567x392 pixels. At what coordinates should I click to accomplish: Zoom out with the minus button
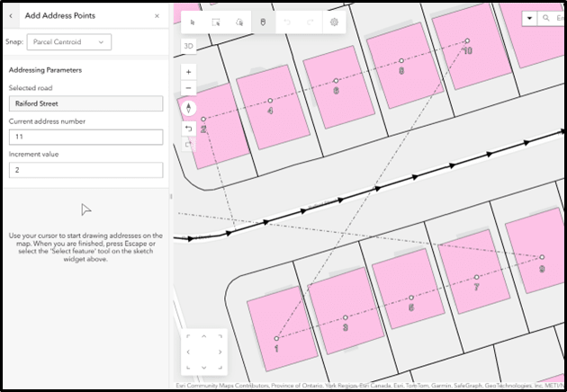click(x=188, y=88)
